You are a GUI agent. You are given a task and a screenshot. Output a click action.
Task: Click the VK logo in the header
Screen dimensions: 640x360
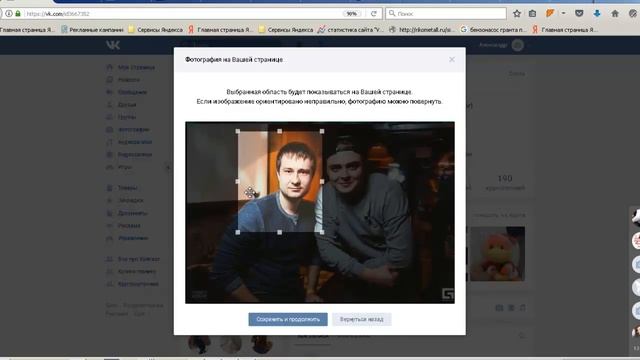113,45
